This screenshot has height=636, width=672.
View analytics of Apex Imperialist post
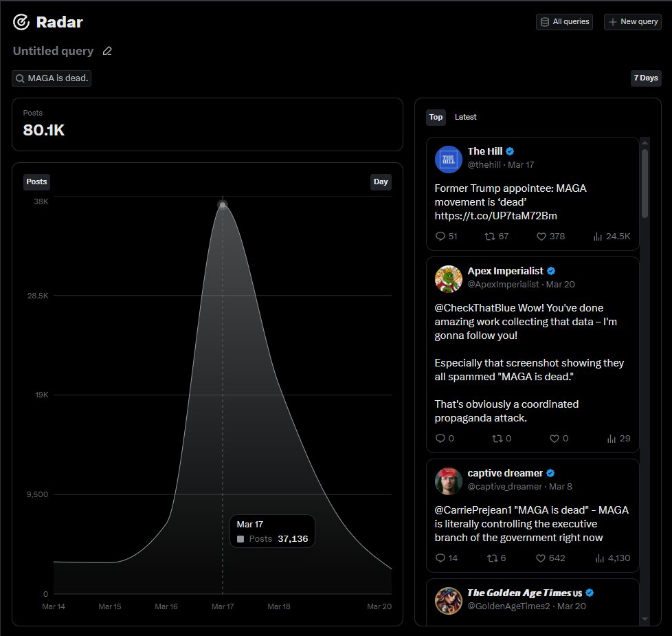618,438
